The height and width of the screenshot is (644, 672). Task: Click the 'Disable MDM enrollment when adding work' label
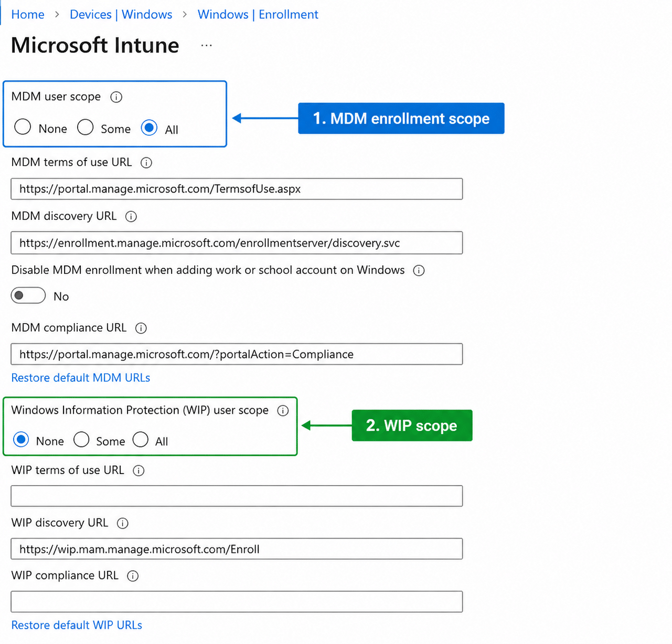(x=208, y=270)
